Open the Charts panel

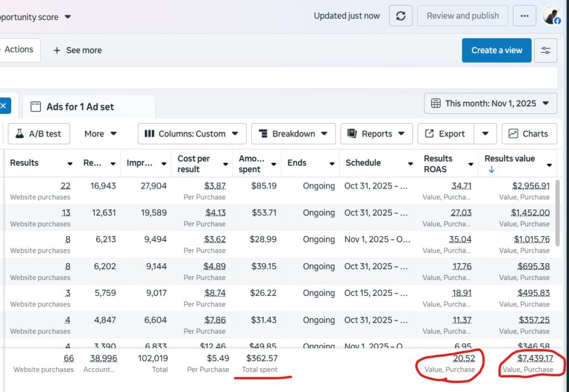tap(528, 134)
